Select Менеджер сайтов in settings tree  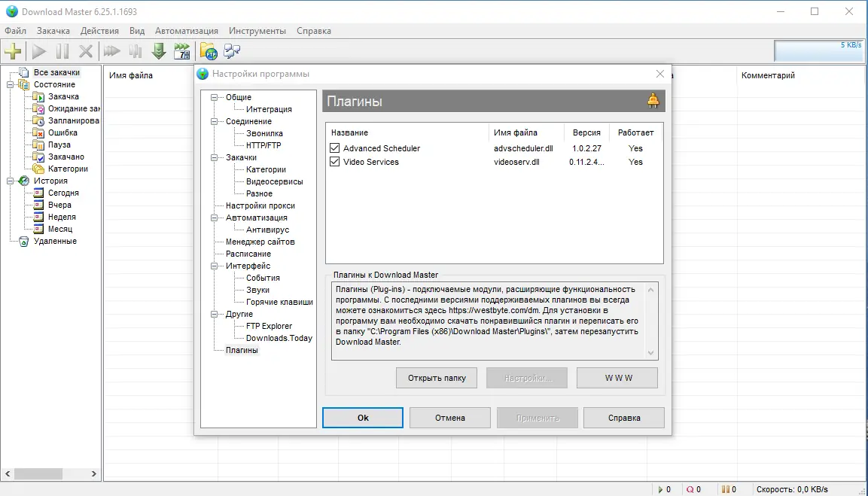click(x=260, y=242)
